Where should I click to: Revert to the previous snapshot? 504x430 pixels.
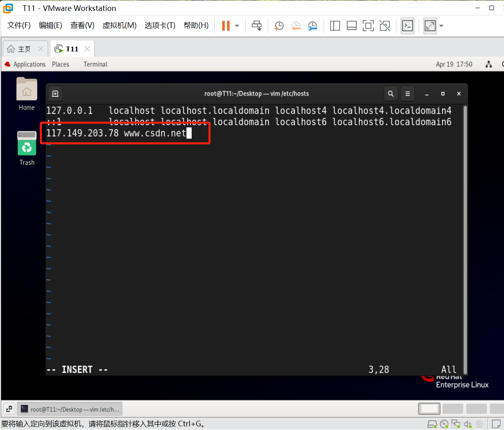tap(296, 26)
